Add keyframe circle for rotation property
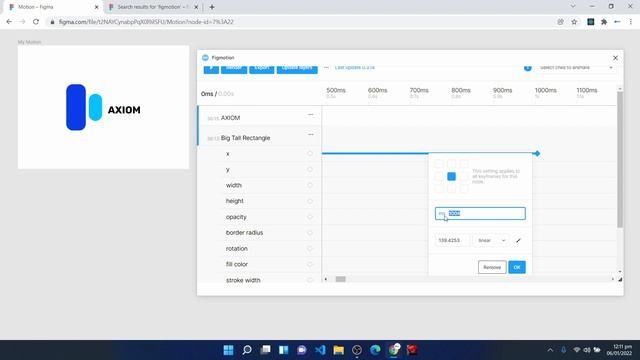This screenshot has width=640, height=360. click(x=310, y=249)
